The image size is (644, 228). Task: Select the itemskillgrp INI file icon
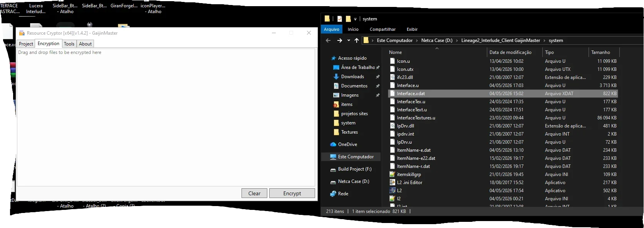pyautogui.click(x=392, y=174)
